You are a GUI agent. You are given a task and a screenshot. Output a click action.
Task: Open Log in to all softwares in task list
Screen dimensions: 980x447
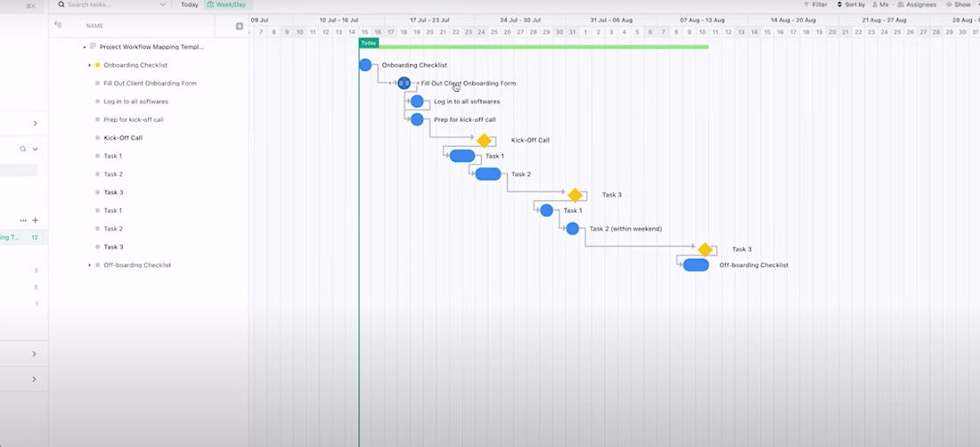pyautogui.click(x=135, y=102)
